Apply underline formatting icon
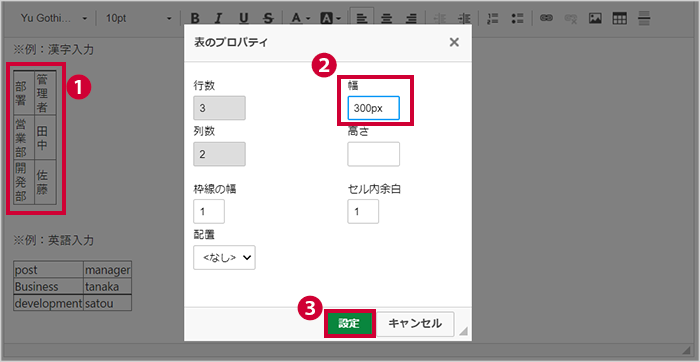 coord(243,18)
